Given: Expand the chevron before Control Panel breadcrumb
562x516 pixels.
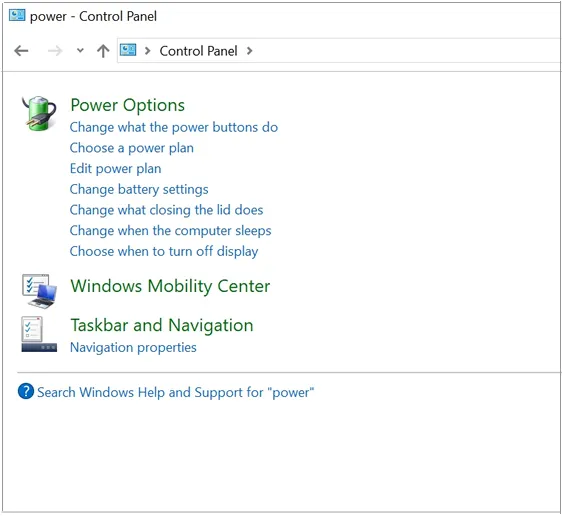Looking at the screenshot, I should pos(147,51).
